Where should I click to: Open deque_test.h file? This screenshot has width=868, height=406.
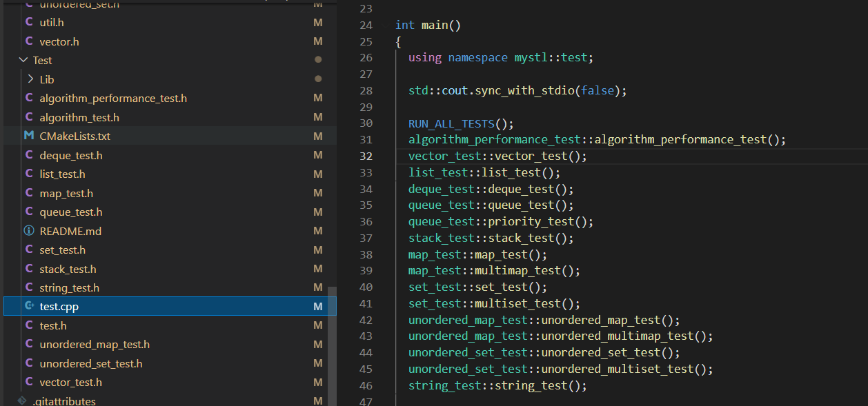click(x=71, y=155)
